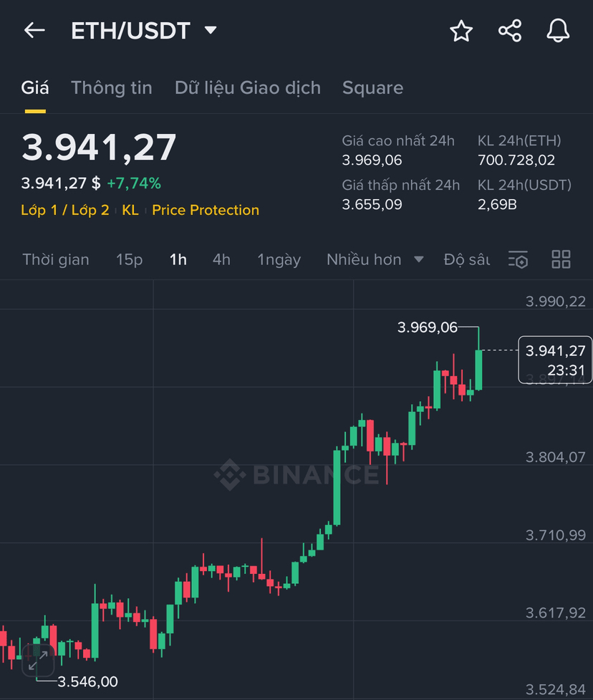593x700 pixels.
Task: Tap the Lớp 1 / Lớp 2 tag
Action: click(x=65, y=210)
